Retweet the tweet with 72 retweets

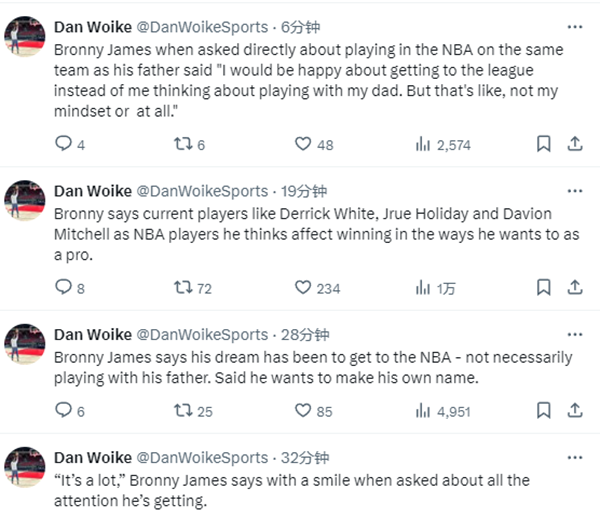click(x=182, y=288)
